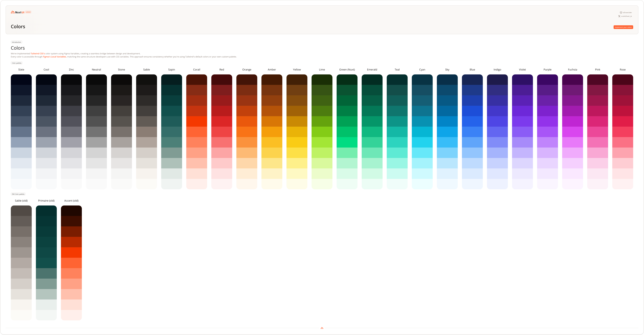Select the darkest Slate swatch
Screen dimensions: 644x335
coord(21,80)
